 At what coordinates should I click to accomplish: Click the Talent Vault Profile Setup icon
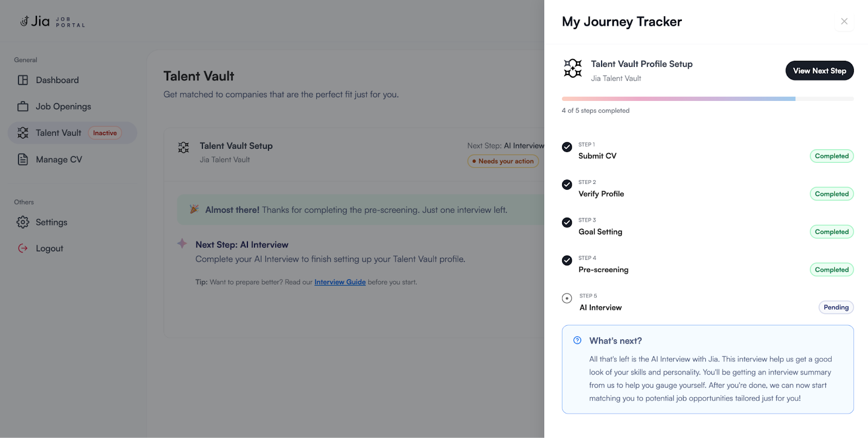pyautogui.click(x=572, y=69)
